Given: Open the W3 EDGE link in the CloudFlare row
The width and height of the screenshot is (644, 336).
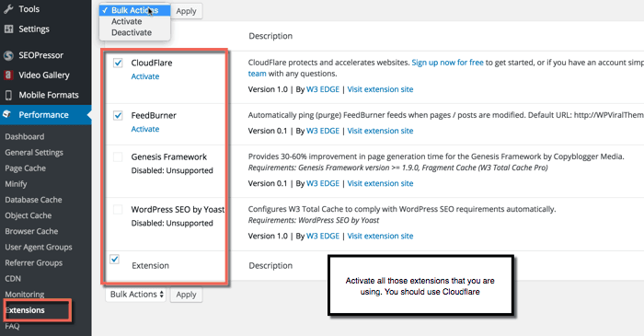Looking at the screenshot, I should [x=323, y=89].
